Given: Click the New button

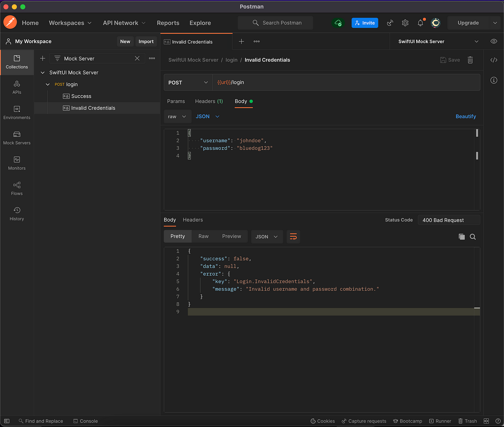Looking at the screenshot, I should pyautogui.click(x=125, y=41).
